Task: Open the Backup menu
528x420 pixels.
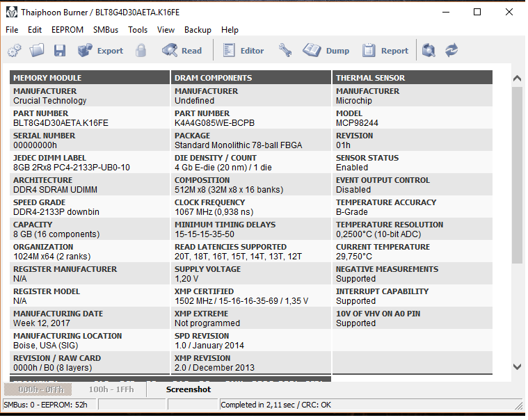Action: 198,30
